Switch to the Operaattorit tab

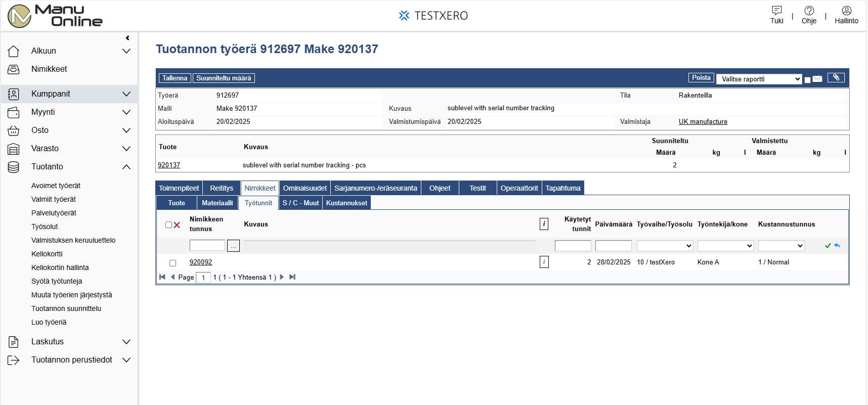pyautogui.click(x=519, y=188)
